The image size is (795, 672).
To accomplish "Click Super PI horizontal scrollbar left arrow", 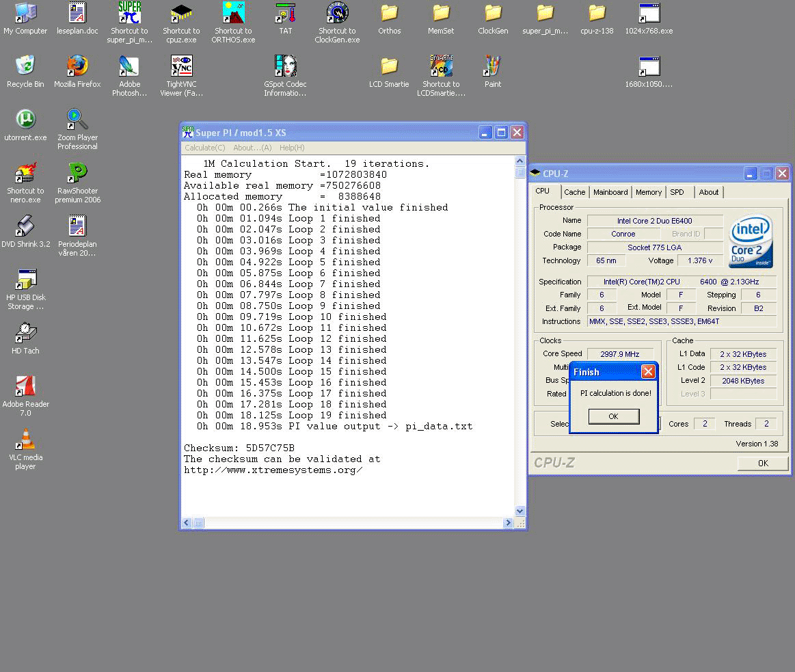I will coord(187,523).
